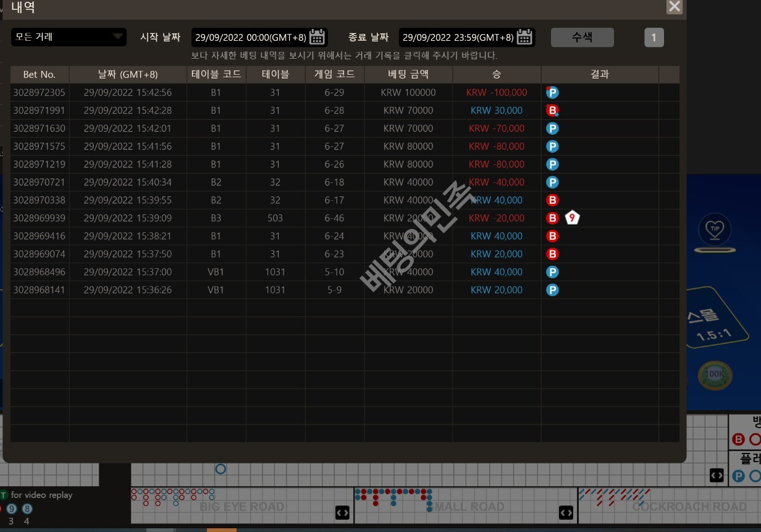Sort by the 결과 result column header
This screenshot has width=761, height=532.
point(599,74)
